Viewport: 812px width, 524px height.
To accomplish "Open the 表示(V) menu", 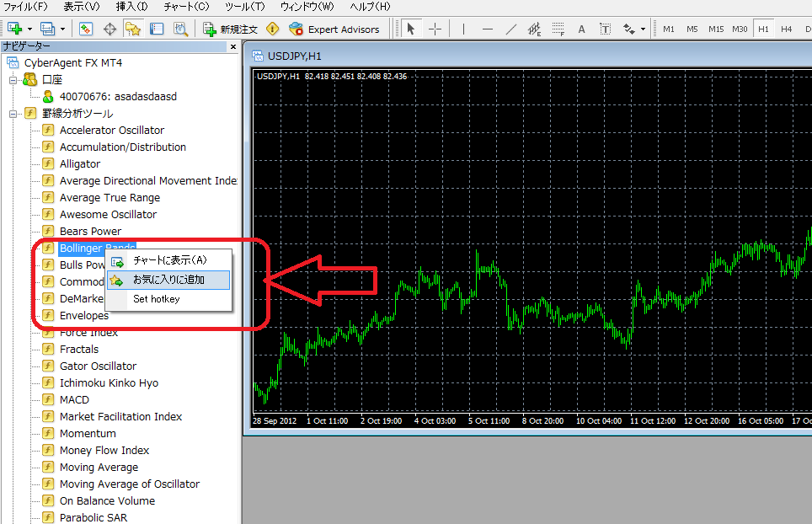I will 82,7.
